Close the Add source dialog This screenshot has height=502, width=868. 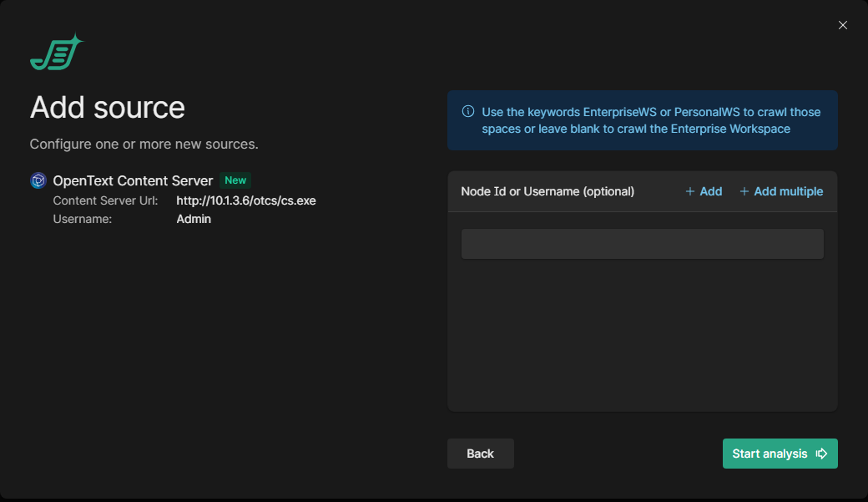pyautogui.click(x=842, y=25)
